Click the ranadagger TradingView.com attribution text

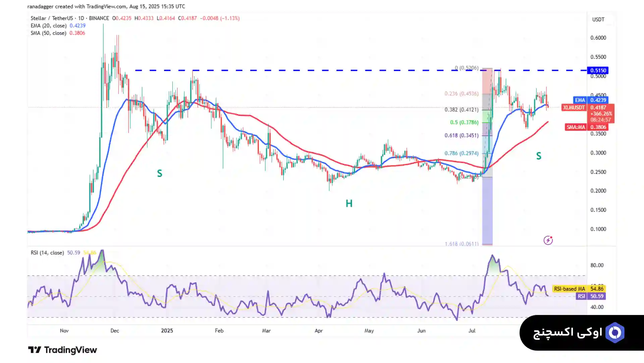(x=106, y=6)
